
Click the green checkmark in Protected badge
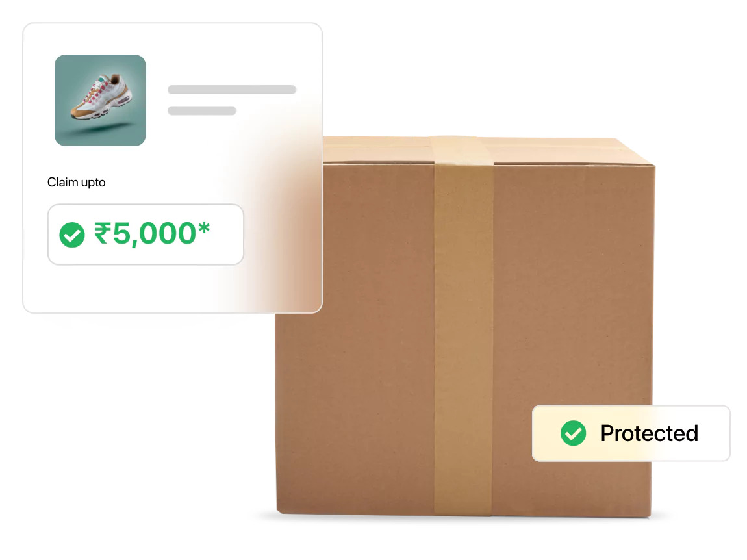(573, 433)
